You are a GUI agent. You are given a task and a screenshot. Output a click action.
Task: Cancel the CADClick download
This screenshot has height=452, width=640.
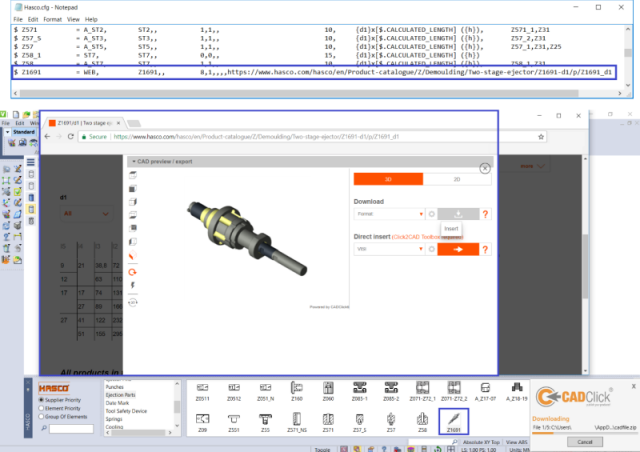click(585, 441)
